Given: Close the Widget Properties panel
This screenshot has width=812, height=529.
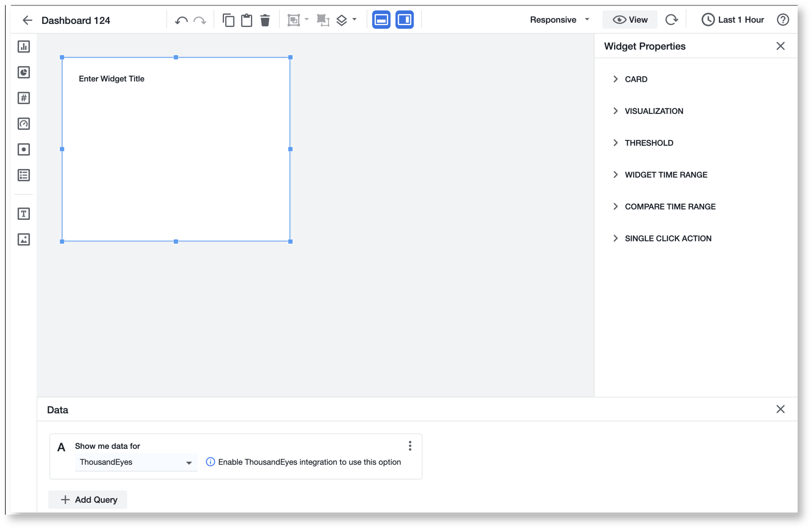Looking at the screenshot, I should pyautogui.click(x=780, y=46).
